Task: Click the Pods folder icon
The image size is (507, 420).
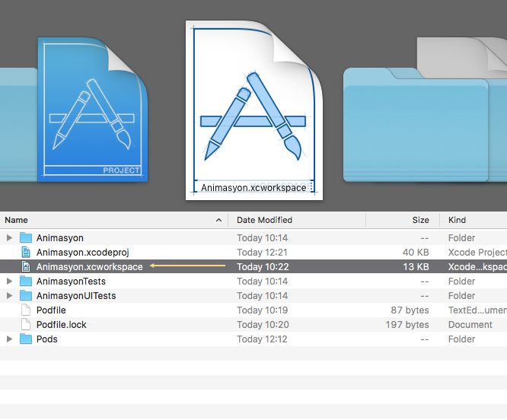Action: point(26,339)
